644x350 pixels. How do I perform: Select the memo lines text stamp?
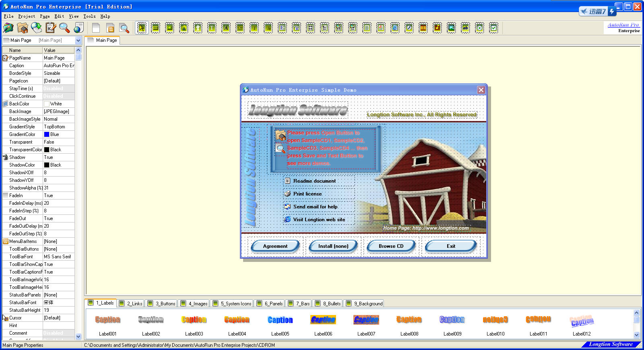coord(367,28)
